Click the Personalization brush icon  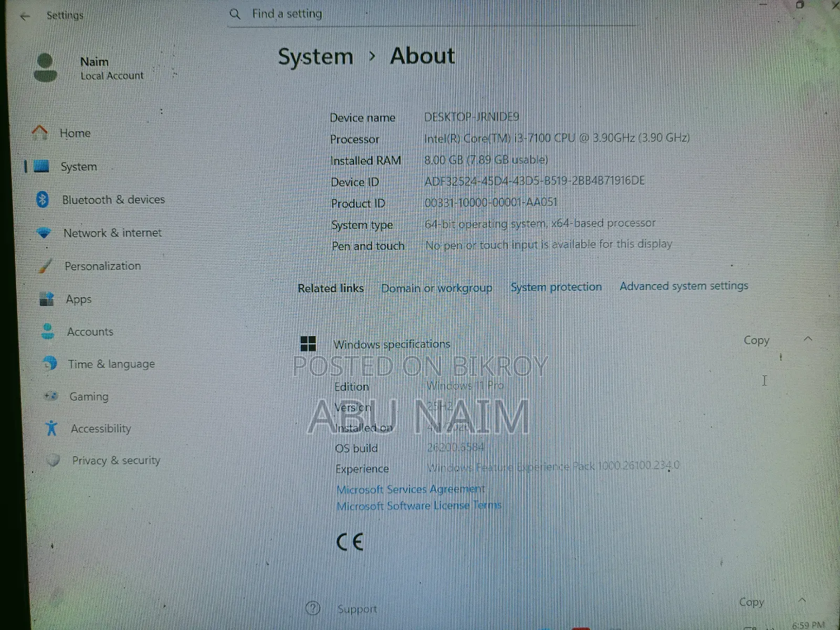pos(46,266)
